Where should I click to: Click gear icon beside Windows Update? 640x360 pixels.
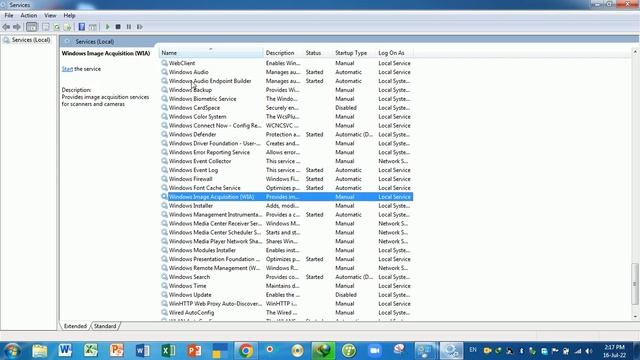coord(164,295)
